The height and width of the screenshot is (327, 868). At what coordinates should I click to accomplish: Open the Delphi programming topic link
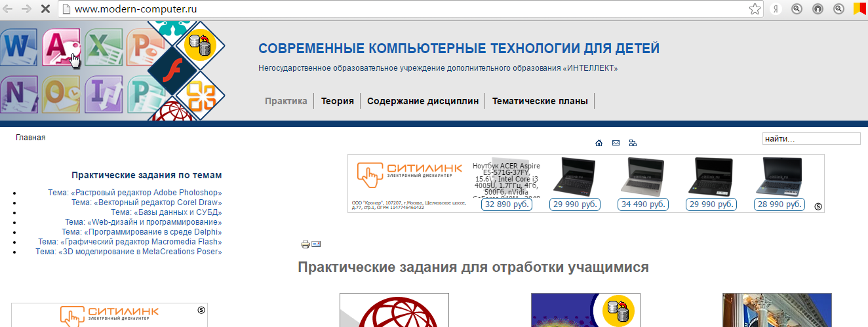[x=142, y=232]
